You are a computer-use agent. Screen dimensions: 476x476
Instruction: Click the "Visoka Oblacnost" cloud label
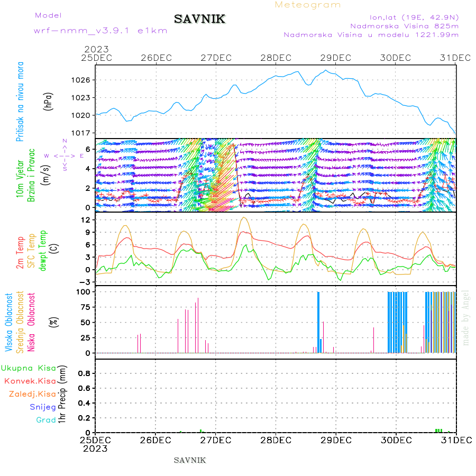[8, 323]
